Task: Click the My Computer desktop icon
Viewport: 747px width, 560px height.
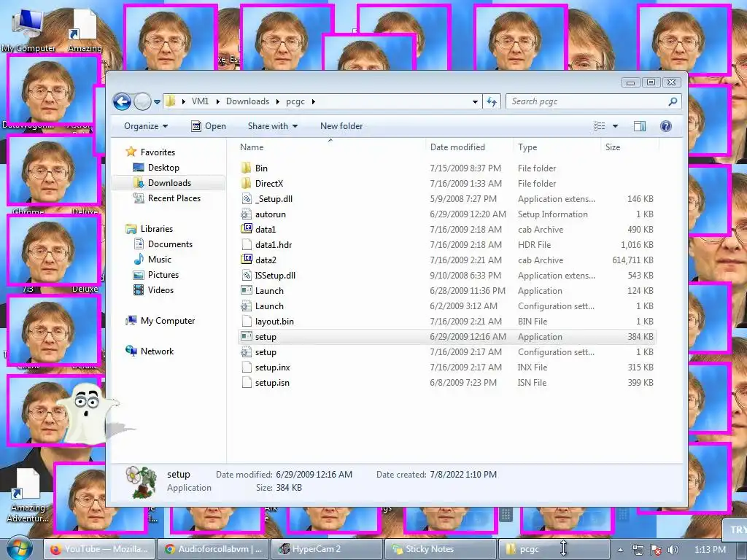Action: click(28, 29)
